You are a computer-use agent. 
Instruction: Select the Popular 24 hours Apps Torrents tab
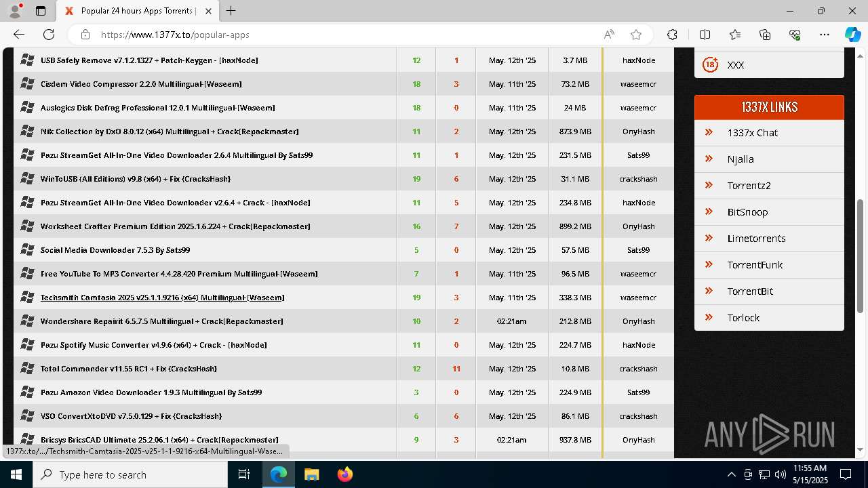pyautogui.click(x=138, y=11)
